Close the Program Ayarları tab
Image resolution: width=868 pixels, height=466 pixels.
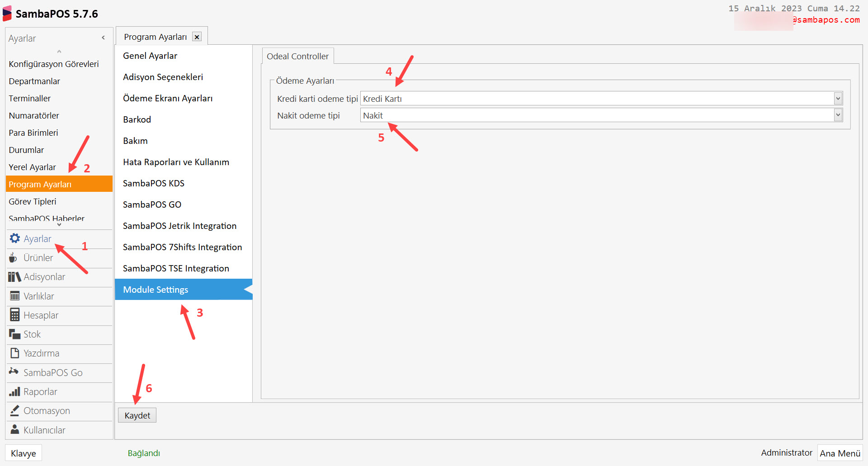point(197,37)
